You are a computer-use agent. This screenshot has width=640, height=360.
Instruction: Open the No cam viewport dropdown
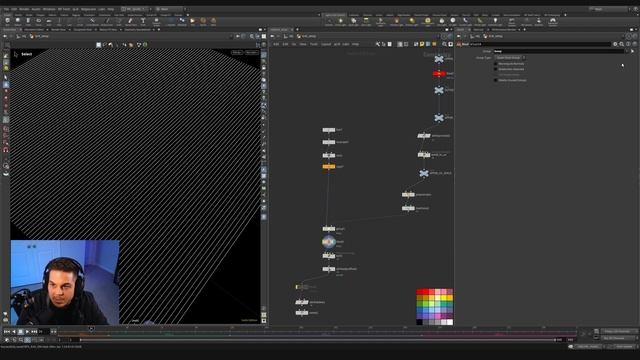[x=251, y=52]
